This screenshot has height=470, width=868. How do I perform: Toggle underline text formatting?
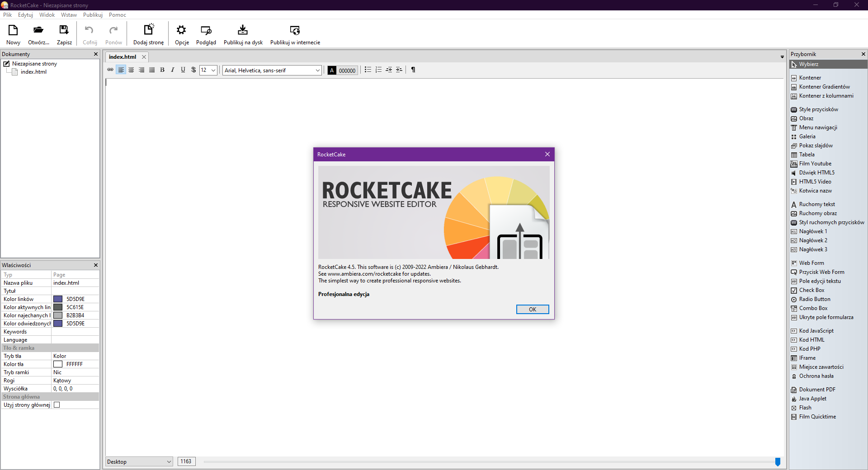tap(183, 70)
